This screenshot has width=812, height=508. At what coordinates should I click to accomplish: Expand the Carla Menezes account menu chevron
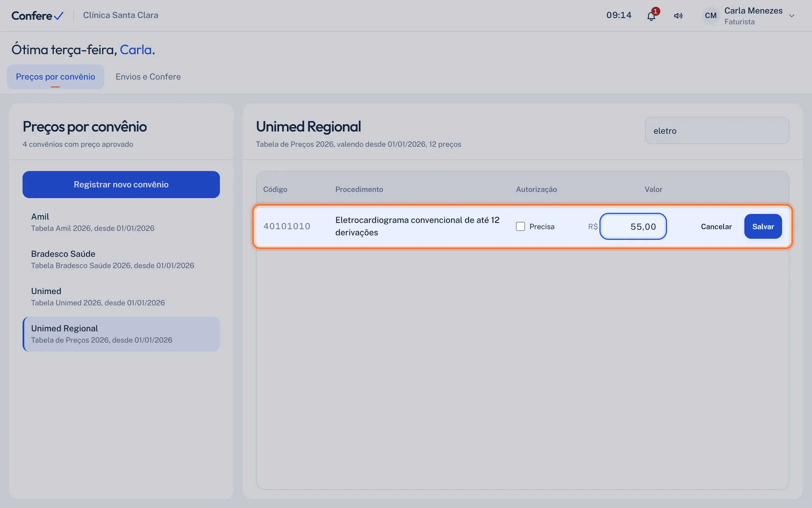point(792,16)
